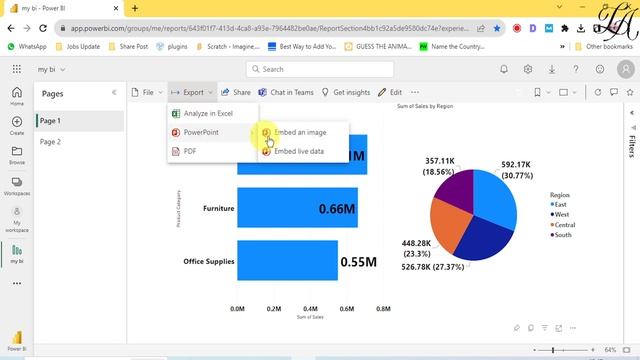640x360 pixels.
Task: Open the report comments icon
Action: pos(614,92)
